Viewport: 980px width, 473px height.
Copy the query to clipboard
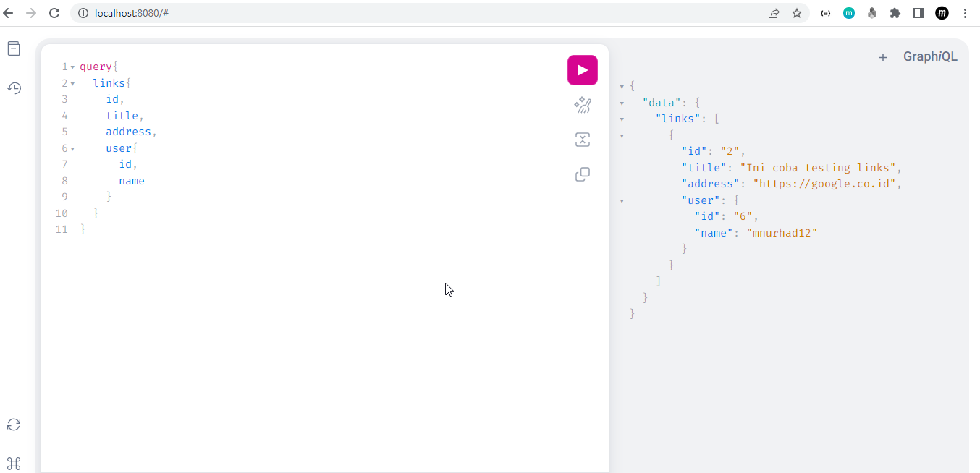pyautogui.click(x=583, y=174)
